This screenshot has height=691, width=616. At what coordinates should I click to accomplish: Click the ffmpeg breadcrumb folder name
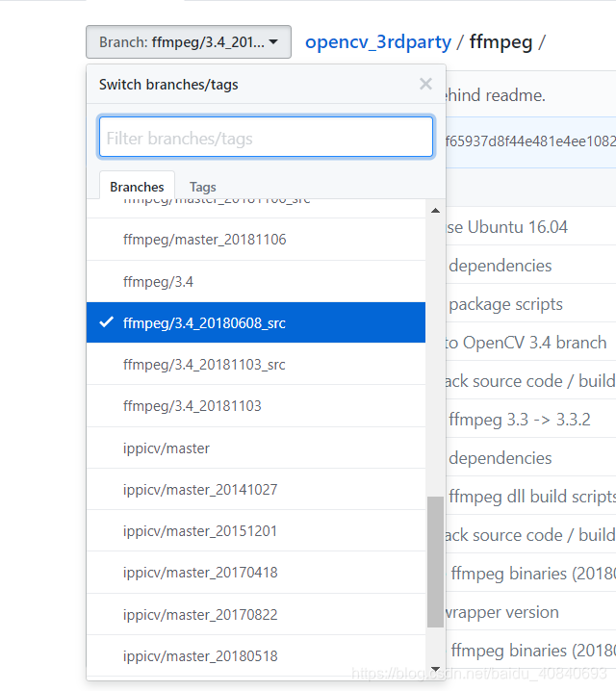pyautogui.click(x=500, y=42)
